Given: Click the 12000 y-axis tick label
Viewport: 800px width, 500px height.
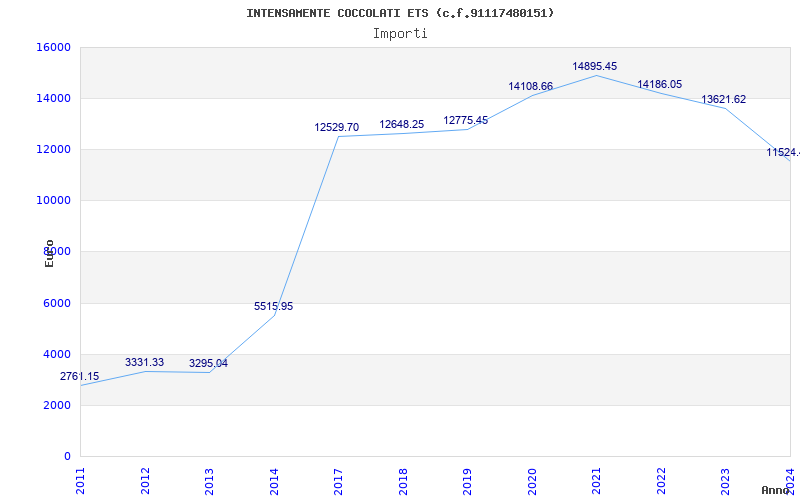Looking at the screenshot, I should point(53,149).
